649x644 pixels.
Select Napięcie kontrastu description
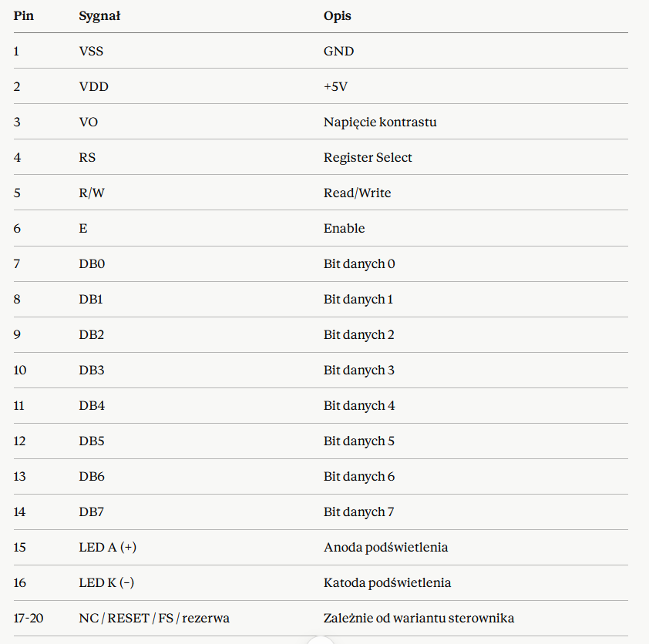click(x=380, y=122)
